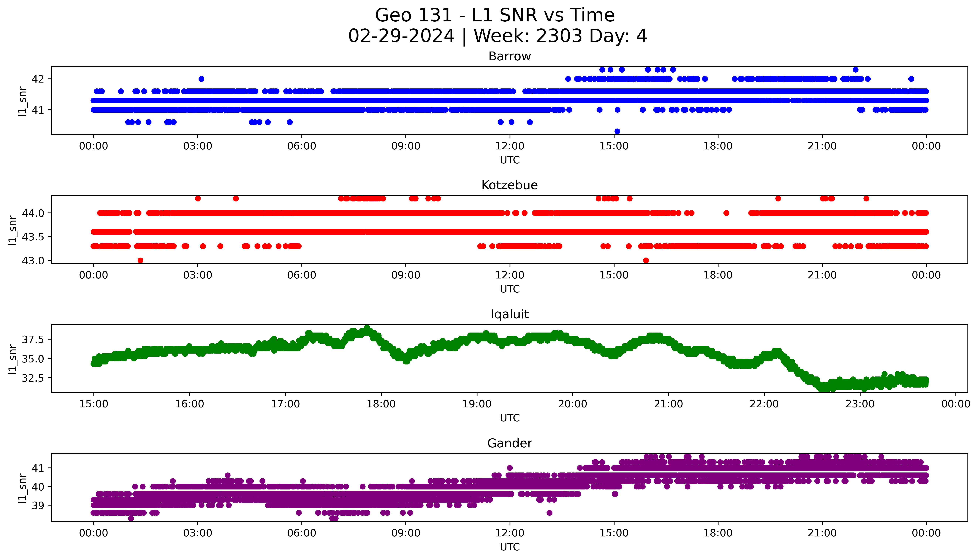Viewport: 978px width, 560px height.
Task: Click the 00:00 tick label on Iqaluit plot
Action: 956,404
